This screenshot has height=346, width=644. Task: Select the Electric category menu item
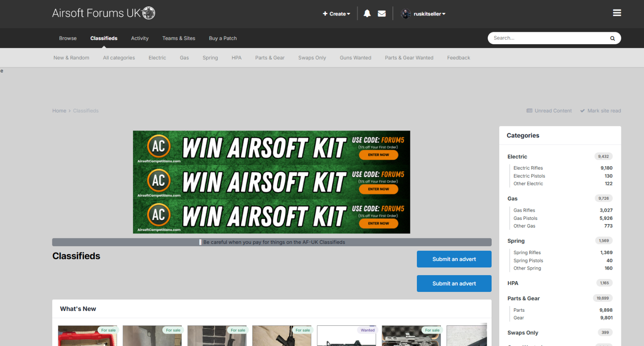pyautogui.click(x=157, y=58)
